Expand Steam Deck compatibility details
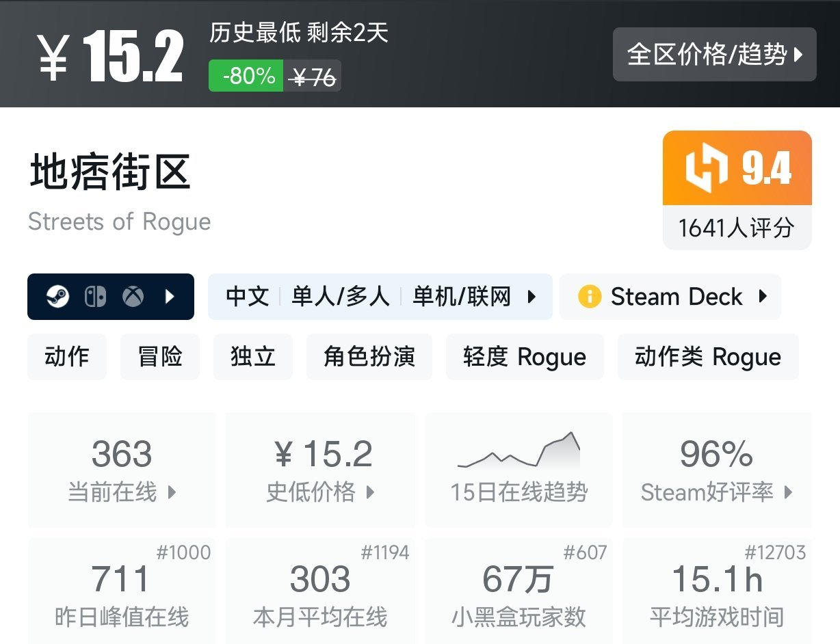Viewport: 840px width, 644px height. pyautogui.click(x=763, y=297)
